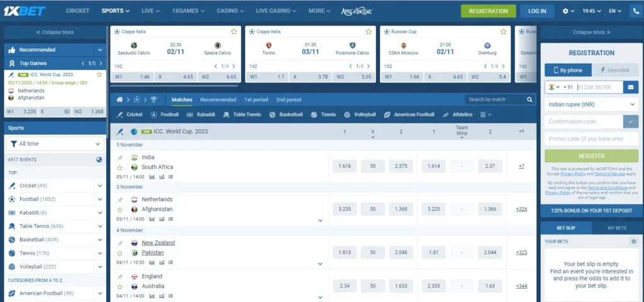This screenshot has height=302, width=644.
Task: Star the ICC World Cup top game card
Action: pos(99,74)
